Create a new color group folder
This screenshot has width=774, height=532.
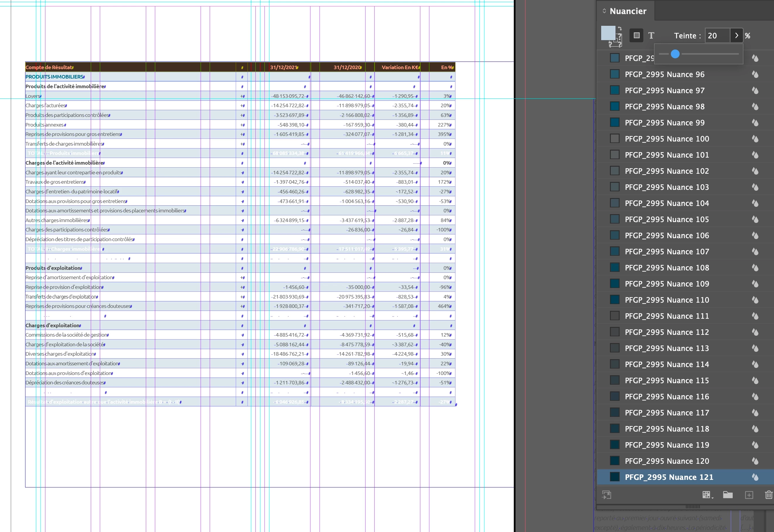click(x=728, y=495)
